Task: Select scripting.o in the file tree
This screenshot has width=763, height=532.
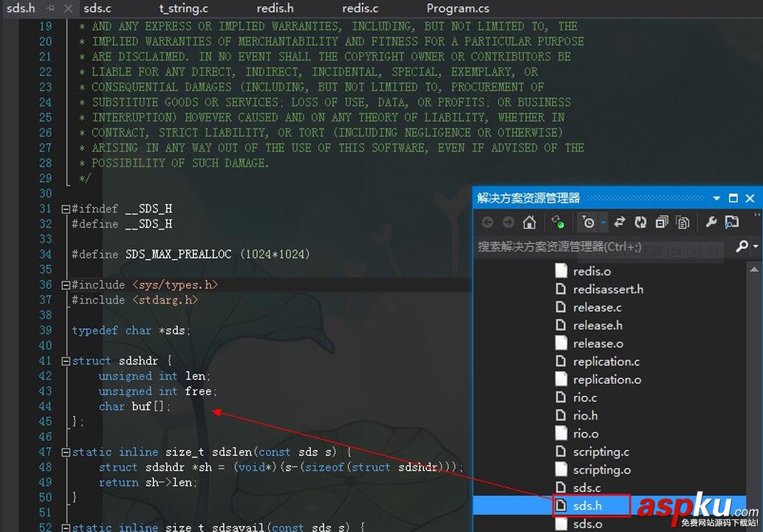Action: coord(602,470)
